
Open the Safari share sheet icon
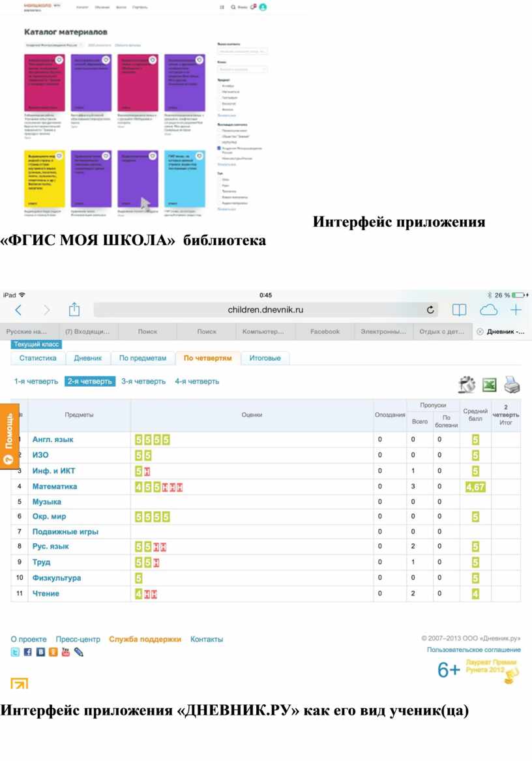74,310
